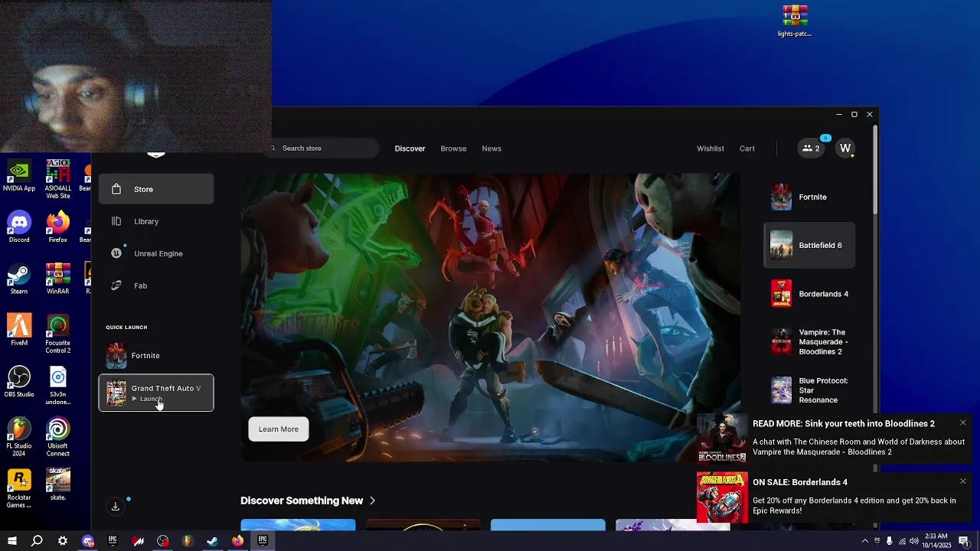The image size is (980, 551).
Task: Click the Fab logo icon
Action: (116, 285)
